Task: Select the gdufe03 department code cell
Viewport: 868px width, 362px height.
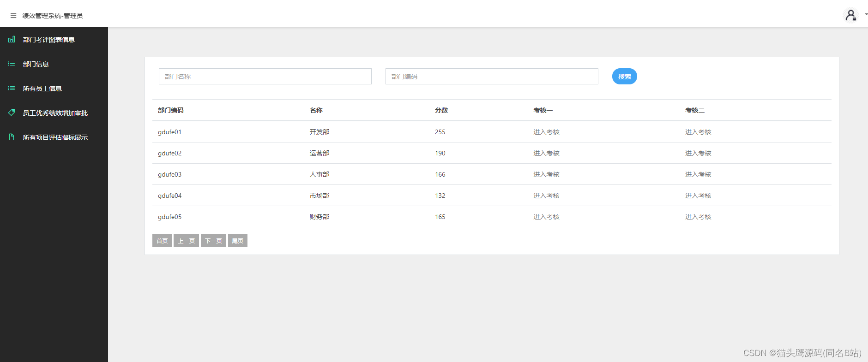Action: 170,174
